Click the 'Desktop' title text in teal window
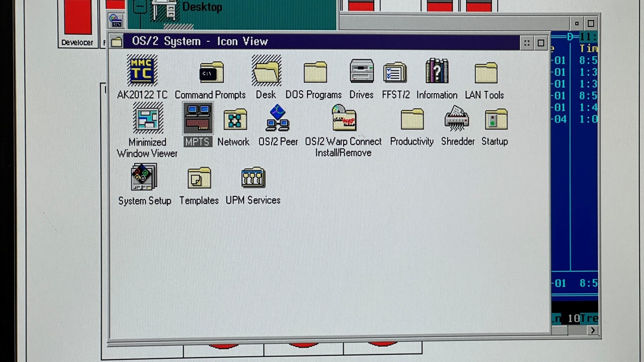 click(x=202, y=7)
